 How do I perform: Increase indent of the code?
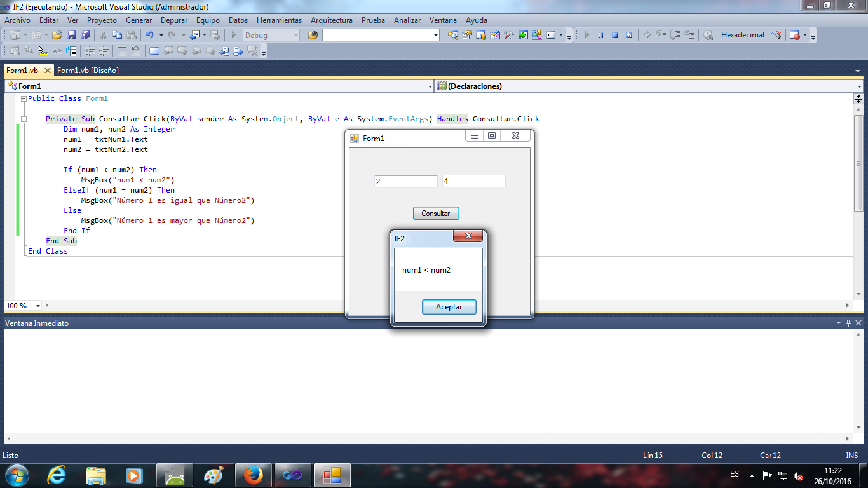104,50
